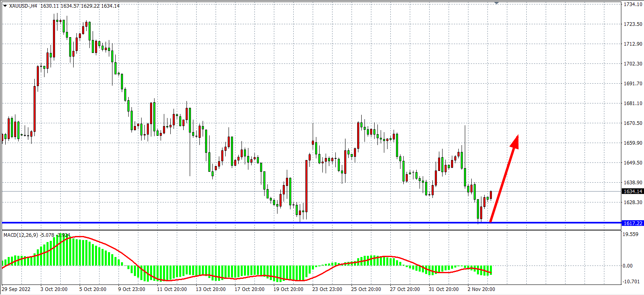Click the -10.701 MACD scale value
This screenshot has height=295, width=644.
631,282
